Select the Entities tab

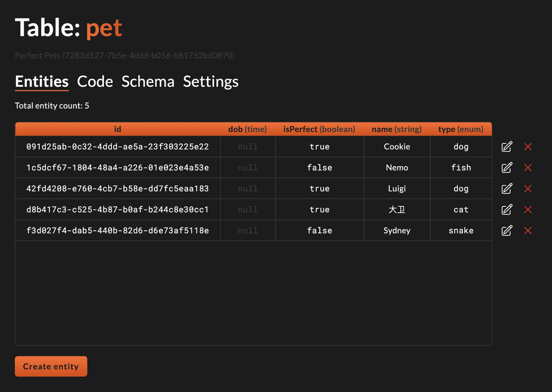click(42, 82)
